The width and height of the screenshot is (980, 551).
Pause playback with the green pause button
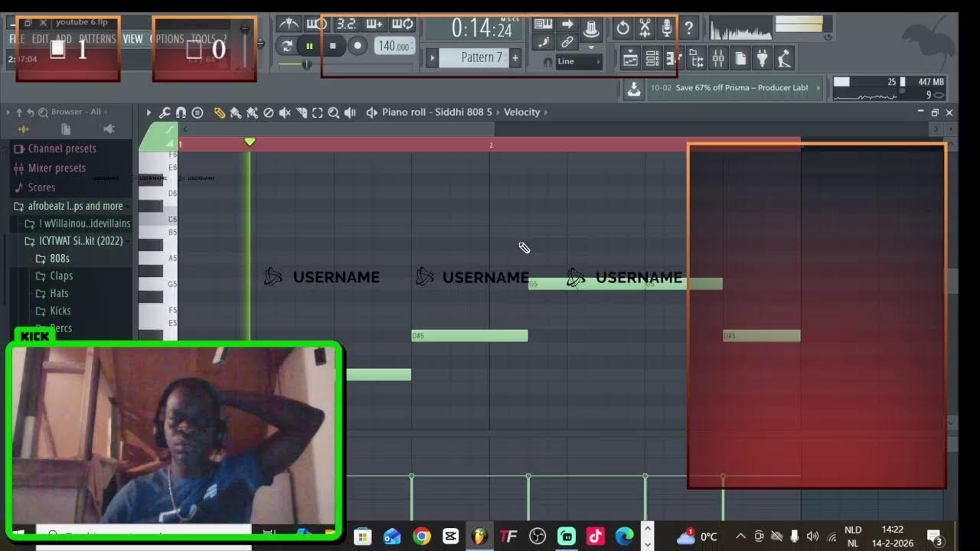[x=309, y=46]
